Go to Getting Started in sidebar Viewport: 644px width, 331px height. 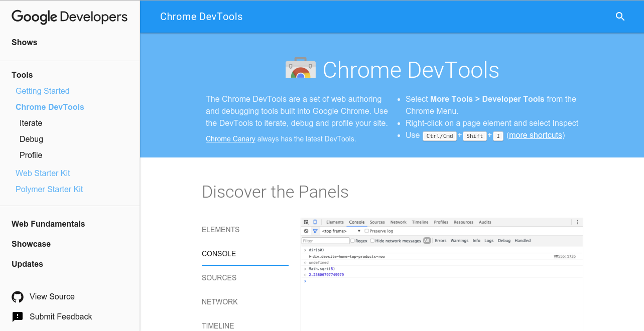43,91
